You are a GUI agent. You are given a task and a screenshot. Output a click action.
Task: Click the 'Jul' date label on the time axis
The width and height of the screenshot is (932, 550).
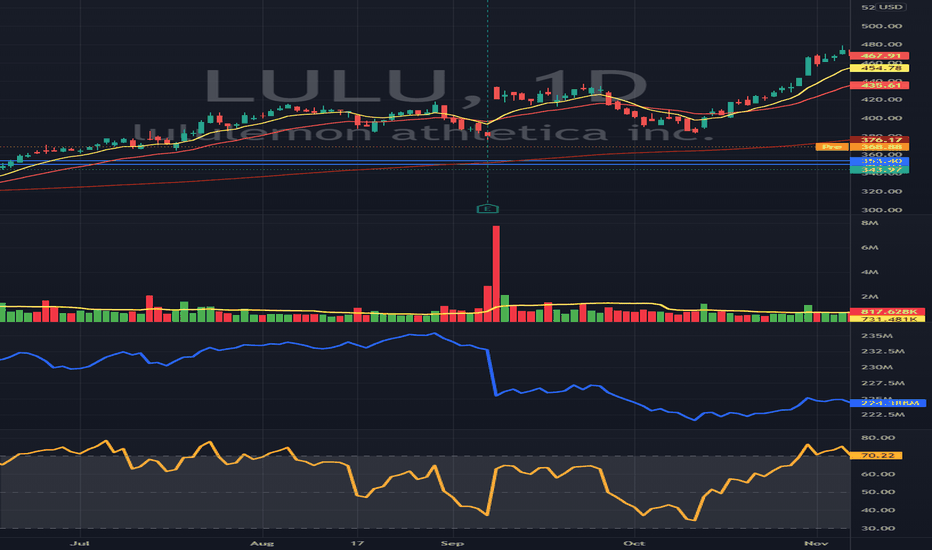pos(80,543)
